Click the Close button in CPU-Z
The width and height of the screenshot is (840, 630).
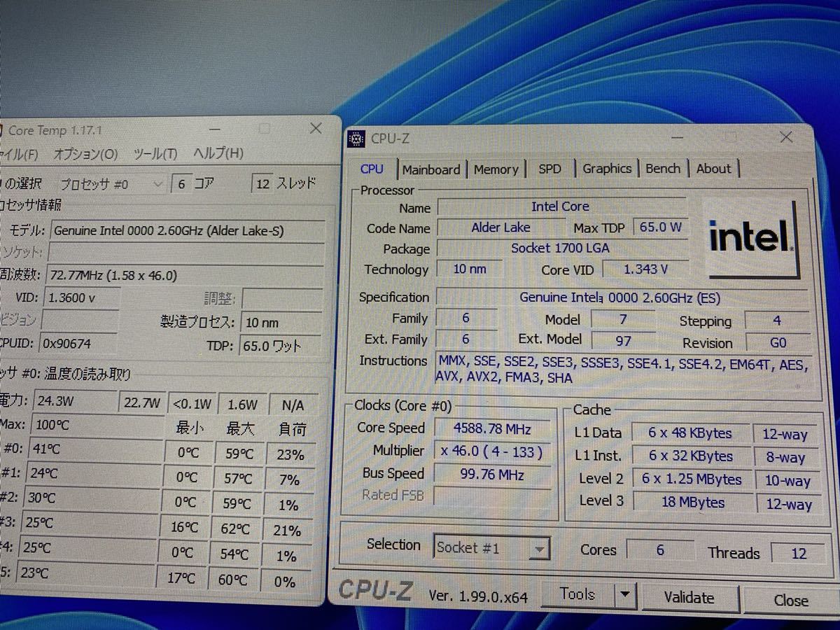pyautogui.click(x=791, y=600)
